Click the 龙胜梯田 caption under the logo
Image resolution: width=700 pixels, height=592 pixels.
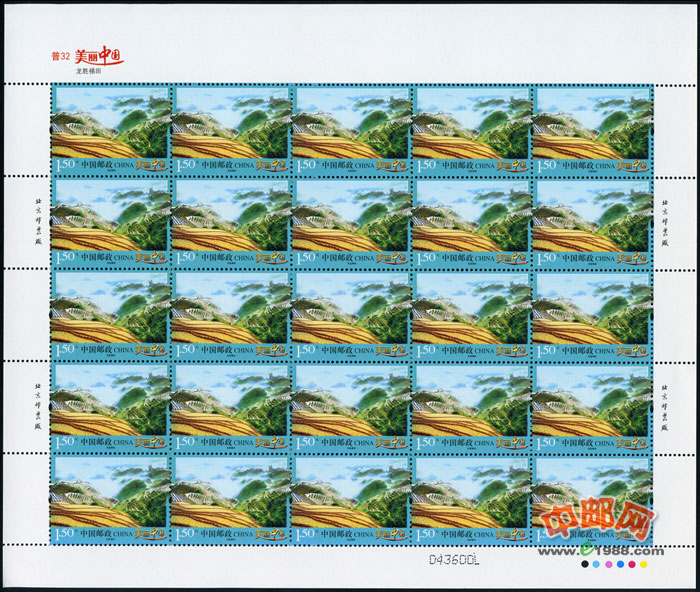point(90,72)
